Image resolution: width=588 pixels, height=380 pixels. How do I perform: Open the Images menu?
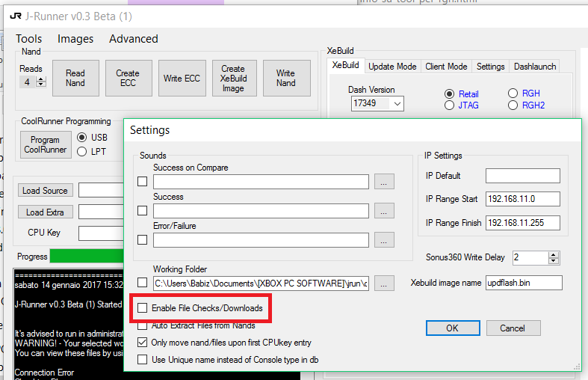tap(75, 39)
